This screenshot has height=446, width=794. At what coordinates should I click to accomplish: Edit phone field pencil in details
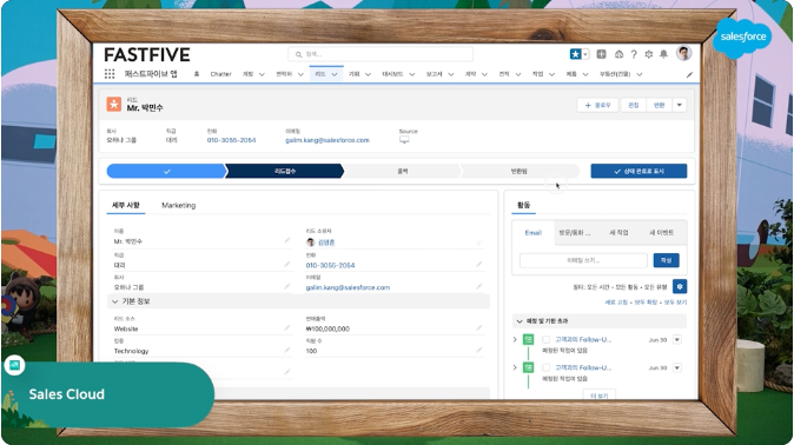point(479,264)
